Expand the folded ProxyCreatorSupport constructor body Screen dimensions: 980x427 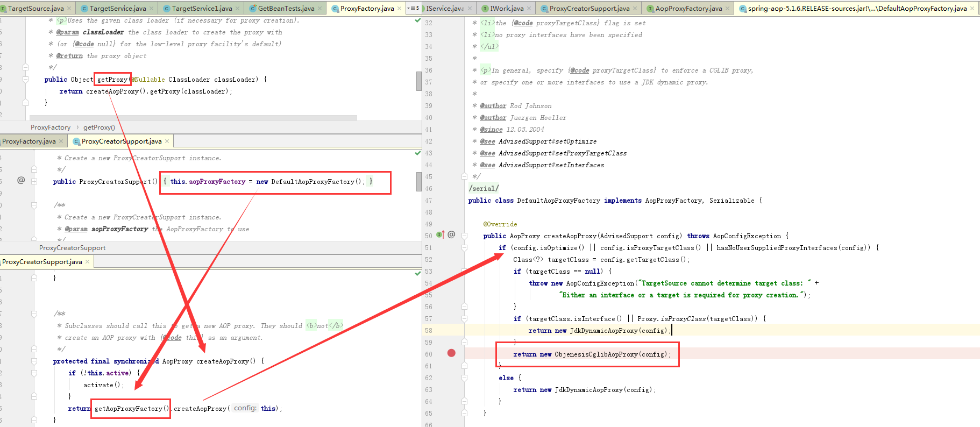[x=34, y=181]
